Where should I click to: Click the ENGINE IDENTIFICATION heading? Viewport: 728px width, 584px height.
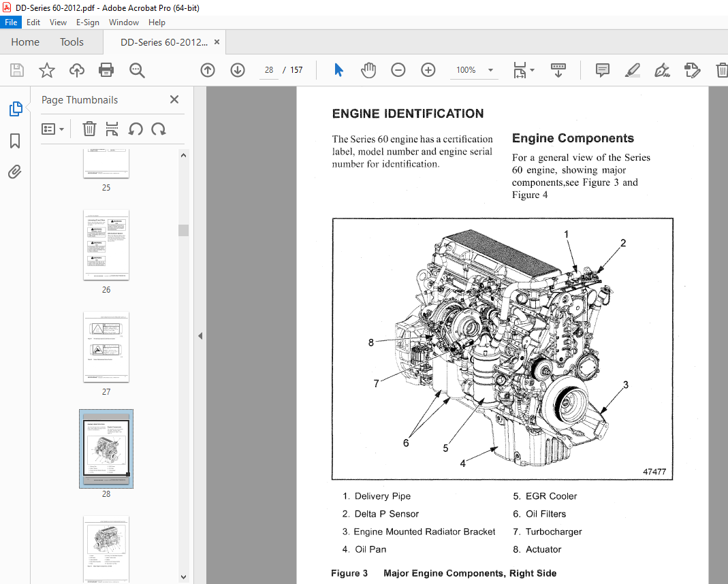coord(408,114)
